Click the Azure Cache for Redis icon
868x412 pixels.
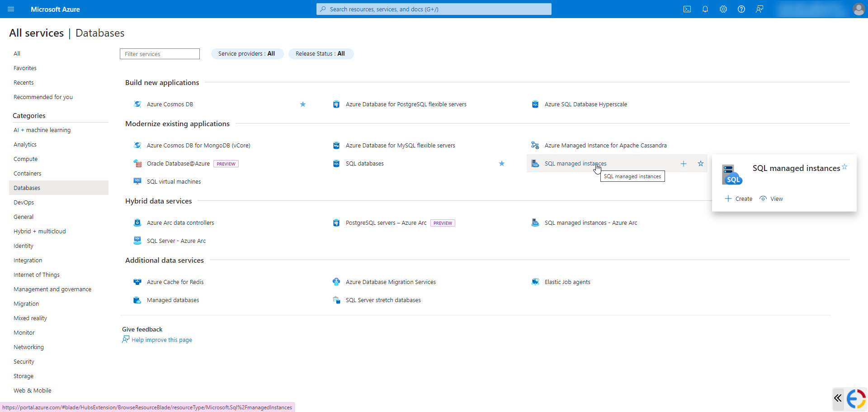click(x=137, y=281)
